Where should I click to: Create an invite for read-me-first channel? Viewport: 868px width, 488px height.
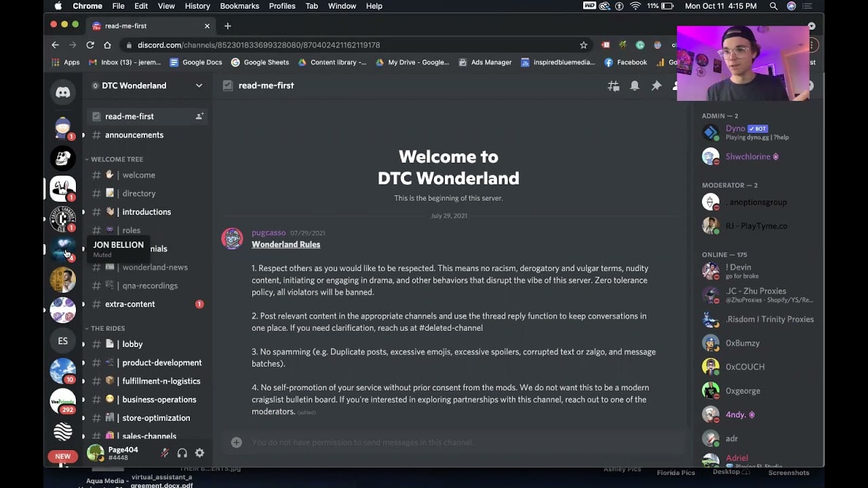(x=199, y=116)
